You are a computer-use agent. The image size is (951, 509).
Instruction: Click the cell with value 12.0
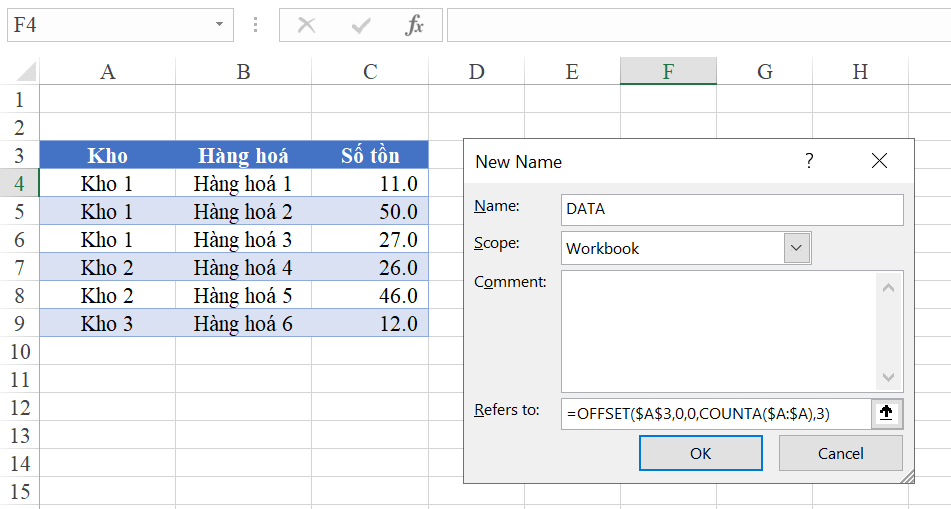pyautogui.click(x=370, y=323)
